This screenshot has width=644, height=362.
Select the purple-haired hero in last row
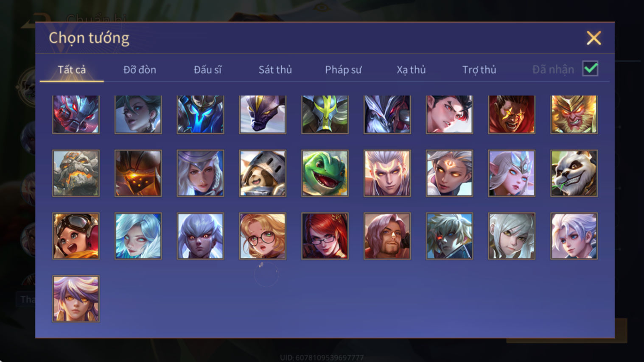click(76, 299)
